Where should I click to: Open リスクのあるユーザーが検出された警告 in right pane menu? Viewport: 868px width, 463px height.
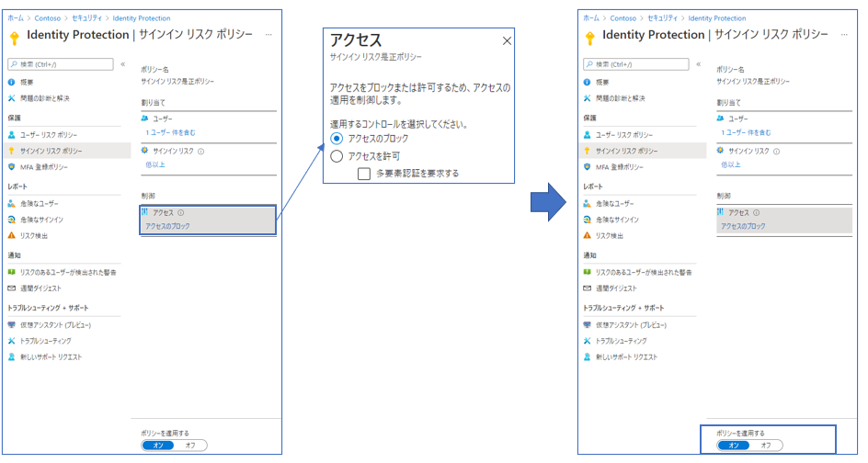pos(644,272)
